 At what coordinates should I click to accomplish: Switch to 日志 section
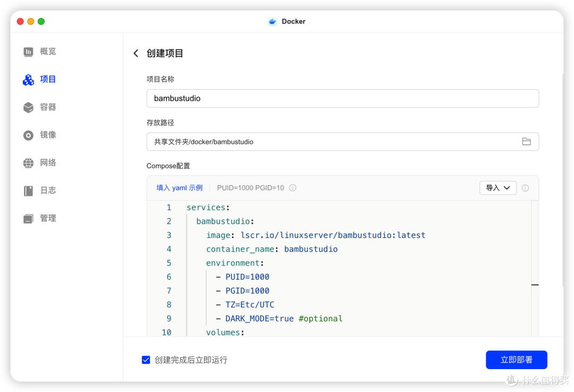point(48,191)
